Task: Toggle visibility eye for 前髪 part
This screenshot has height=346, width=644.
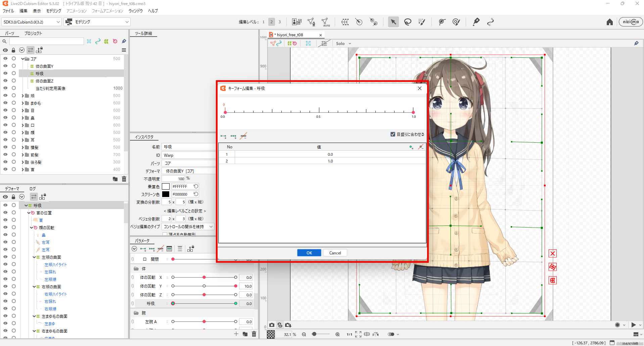Action: [x=5, y=155]
